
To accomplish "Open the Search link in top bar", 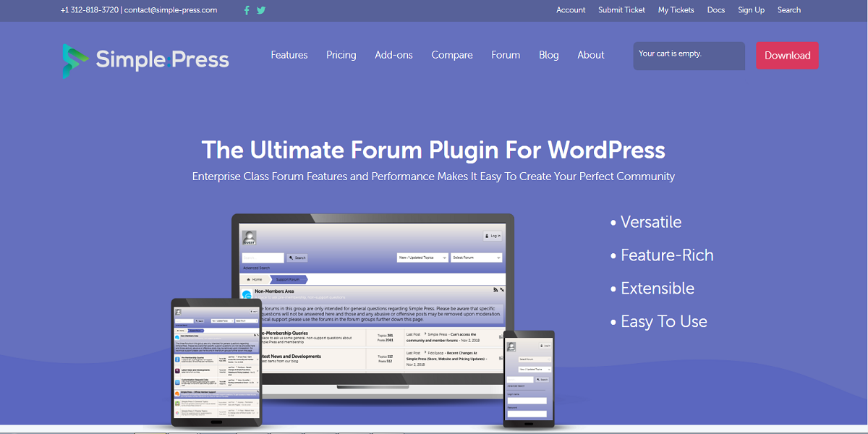I will [x=789, y=10].
